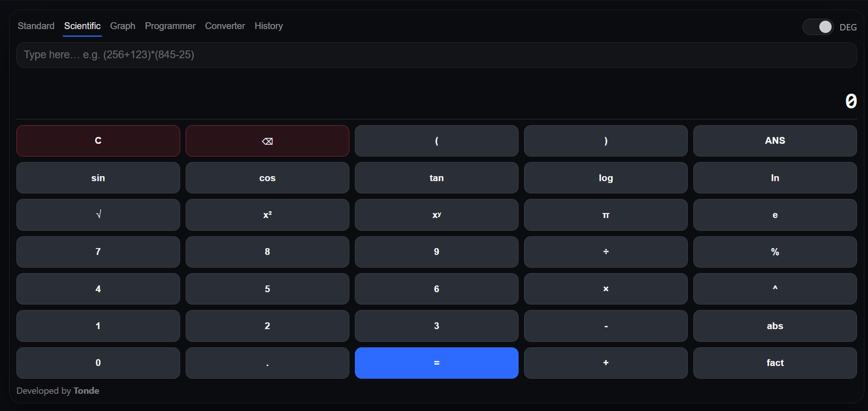
Task: Go to the Converter tab
Action: tap(225, 26)
